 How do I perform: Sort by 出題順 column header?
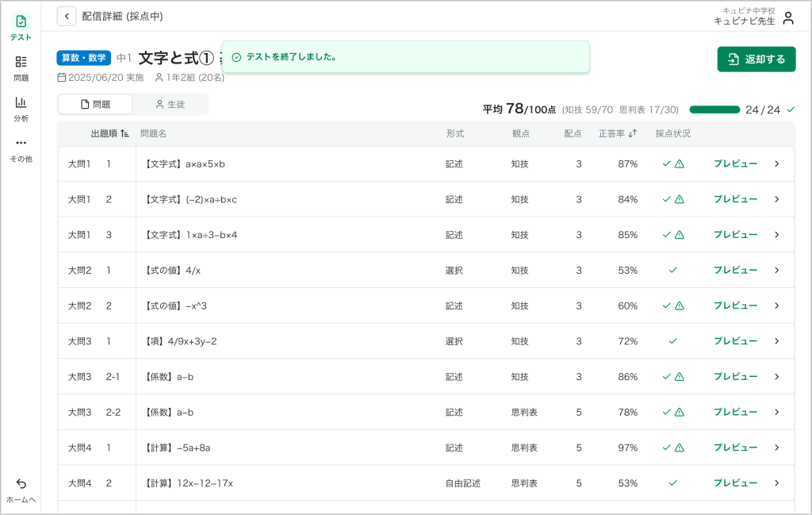pyautogui.click(x=109, y=133)
